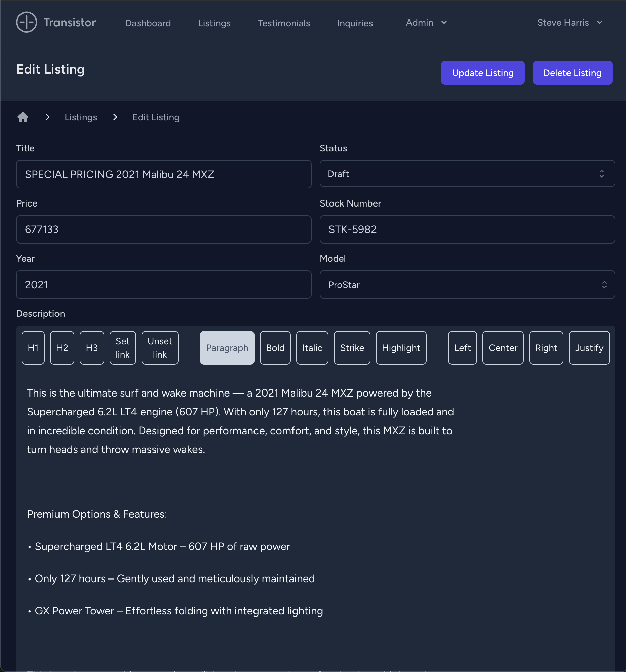Image resolution: width=626 pixels, height=672 pixels.
Task: Toggle Italic formatting
Action: coord(312,348)
